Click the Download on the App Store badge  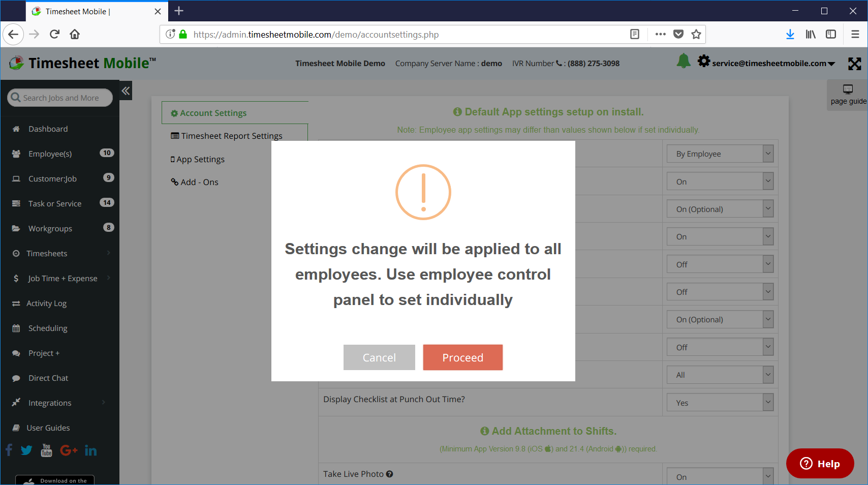[x=55, y=480]
